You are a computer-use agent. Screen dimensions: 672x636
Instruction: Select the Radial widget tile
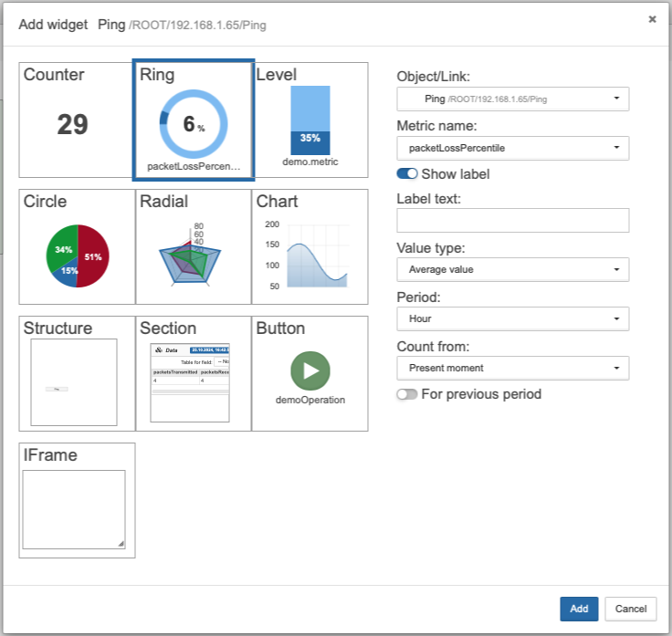coord(194,246)
